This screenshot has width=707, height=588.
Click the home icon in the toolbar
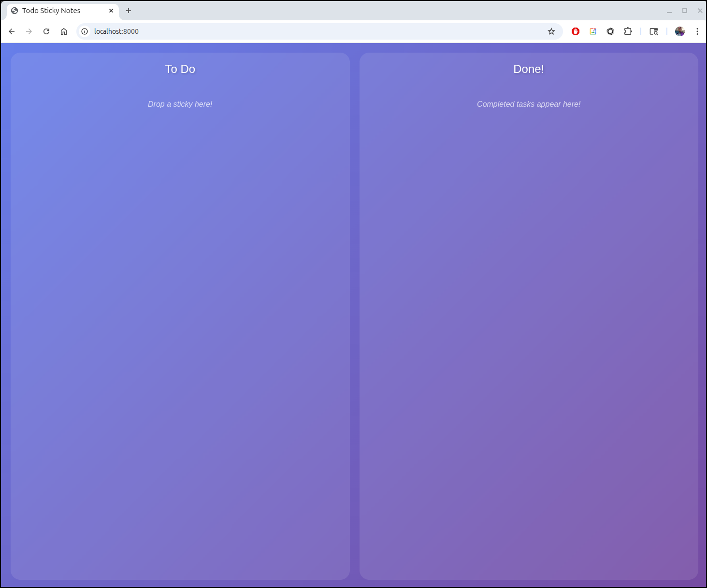pos(64,31)
